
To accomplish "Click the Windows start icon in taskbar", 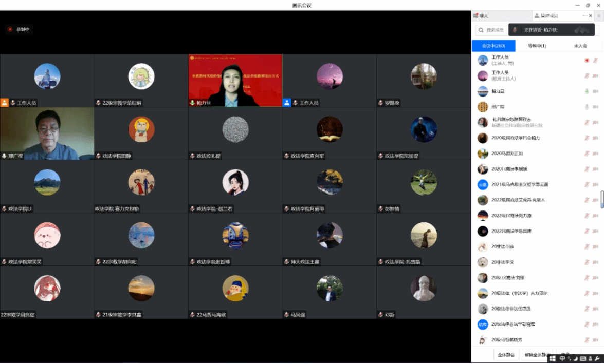I will (553, 358).
